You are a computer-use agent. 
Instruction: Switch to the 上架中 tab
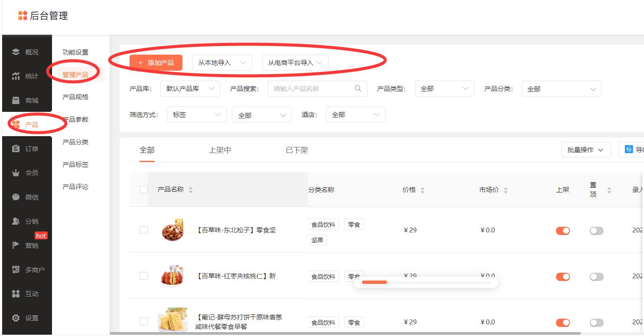(220, 150)
